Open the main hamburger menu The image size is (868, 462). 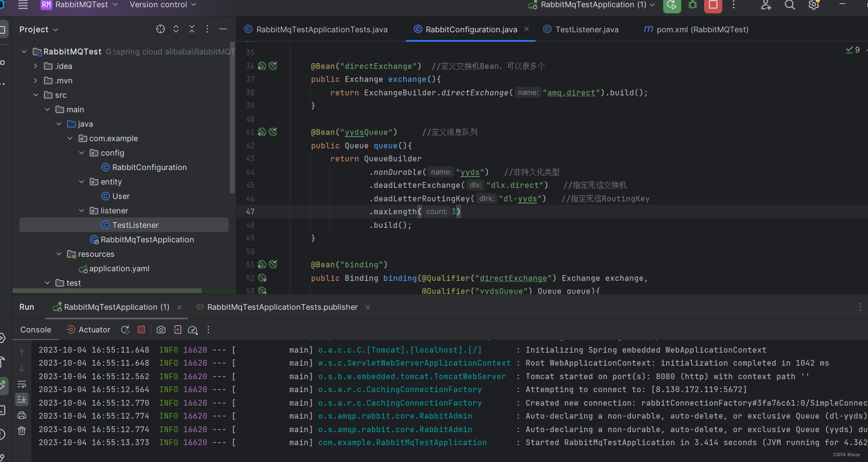[23, 5]
